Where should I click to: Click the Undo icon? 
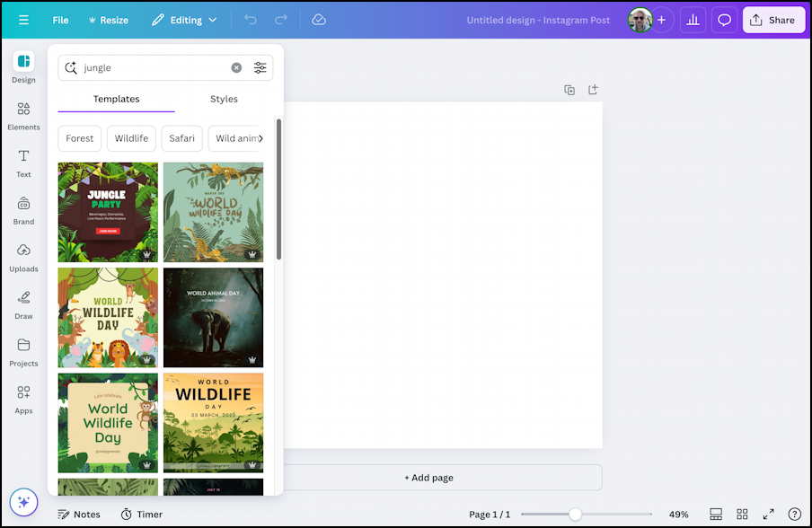[x=252, y=20]
